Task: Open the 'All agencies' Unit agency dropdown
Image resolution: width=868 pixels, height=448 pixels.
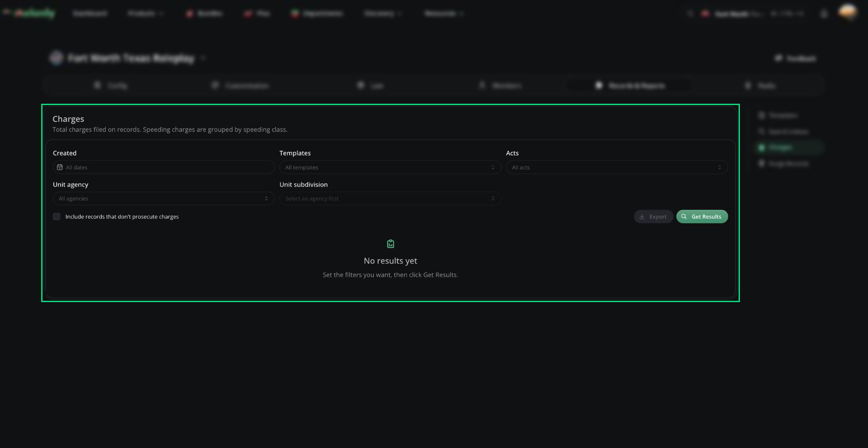Action: (164, 198)
